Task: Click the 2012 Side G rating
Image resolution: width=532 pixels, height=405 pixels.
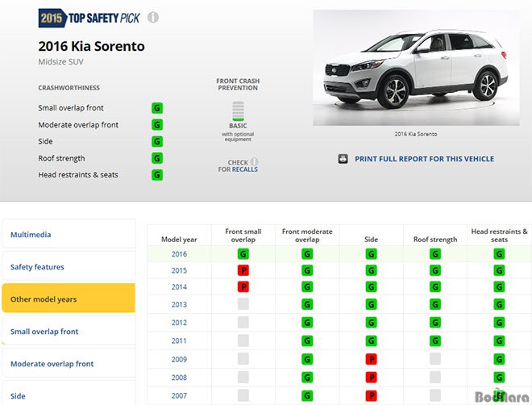Action: point(371,323)
